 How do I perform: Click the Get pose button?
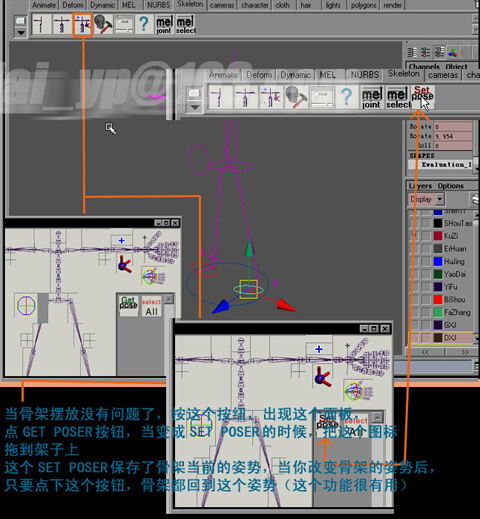pyautogui.click(x=128, y=303)
